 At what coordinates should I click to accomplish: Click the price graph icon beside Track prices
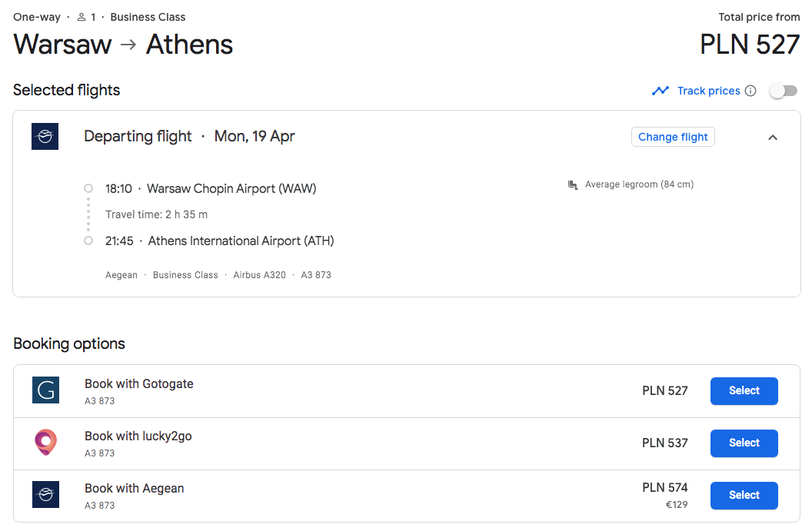tap(661, 91)
